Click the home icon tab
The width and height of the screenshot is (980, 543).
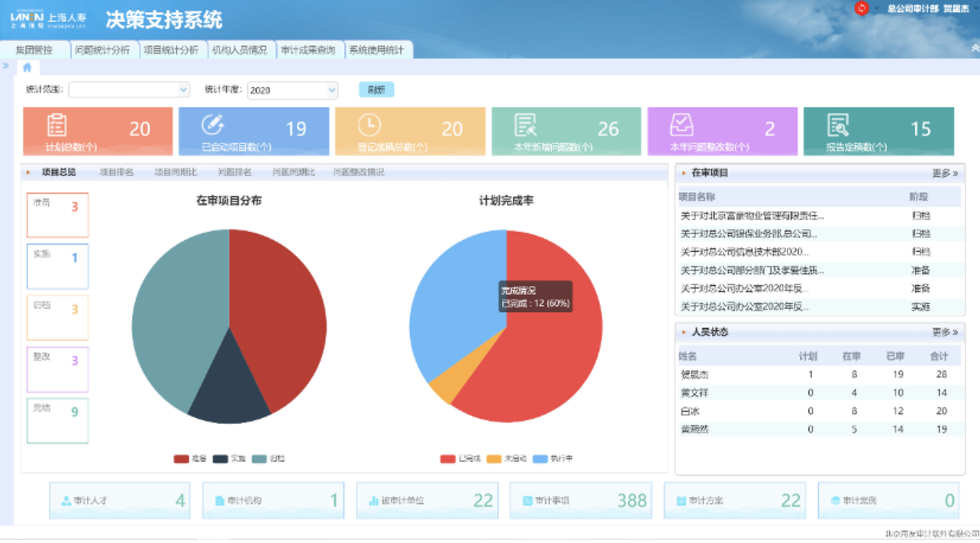pos(27,68)
